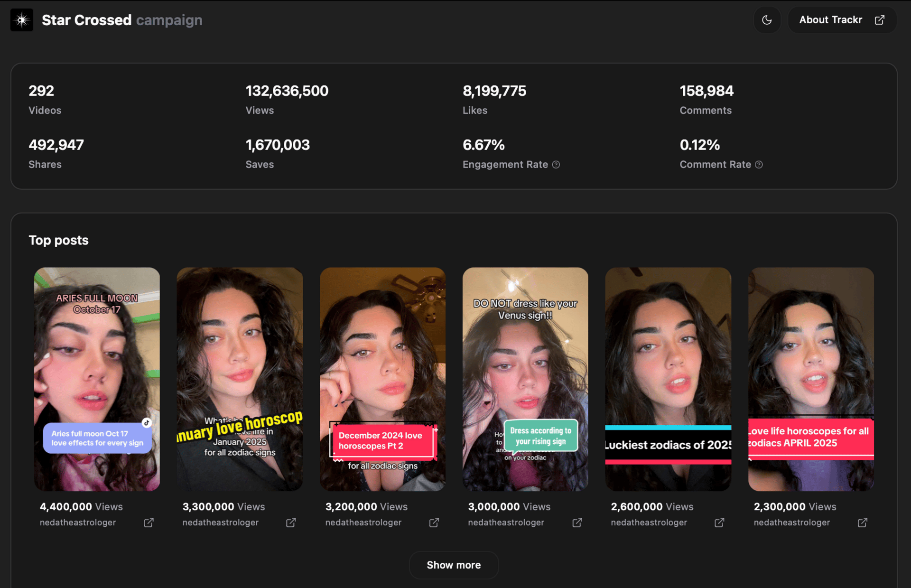Expand top posts with Show more
The width and height of the screenshot is (911, 588).
(x=454, y=565)
